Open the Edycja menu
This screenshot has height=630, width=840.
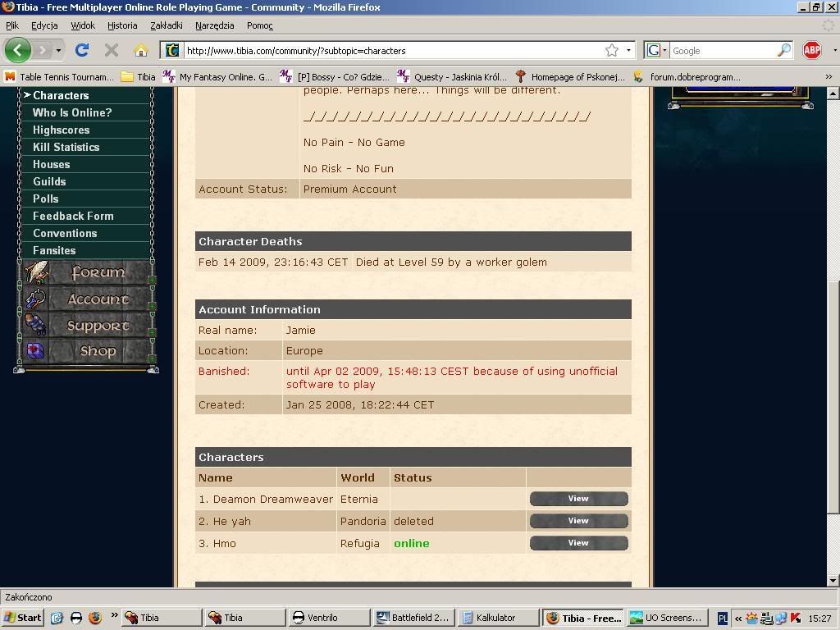[x=44, y=25]
